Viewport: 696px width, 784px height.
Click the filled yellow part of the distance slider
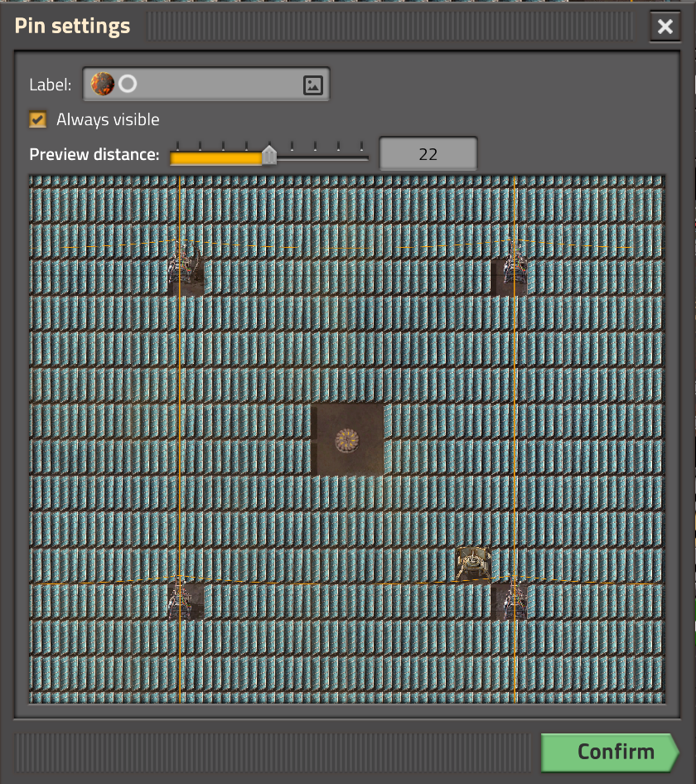point(215,157)
